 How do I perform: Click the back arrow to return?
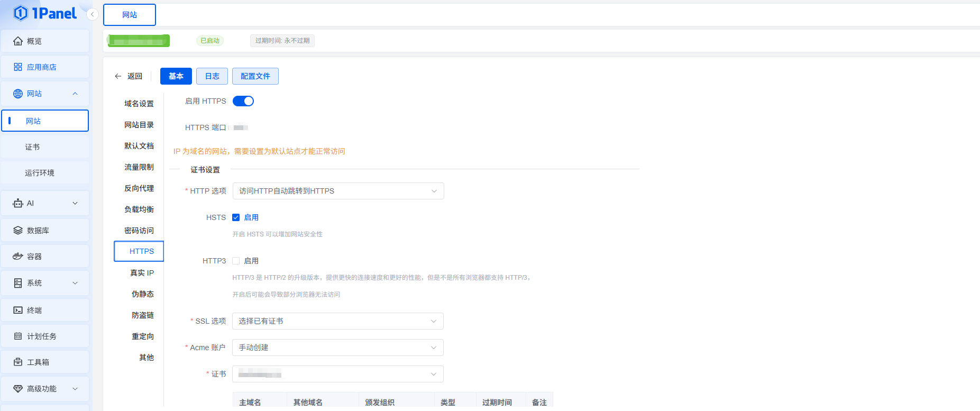(x=118, y=76)
